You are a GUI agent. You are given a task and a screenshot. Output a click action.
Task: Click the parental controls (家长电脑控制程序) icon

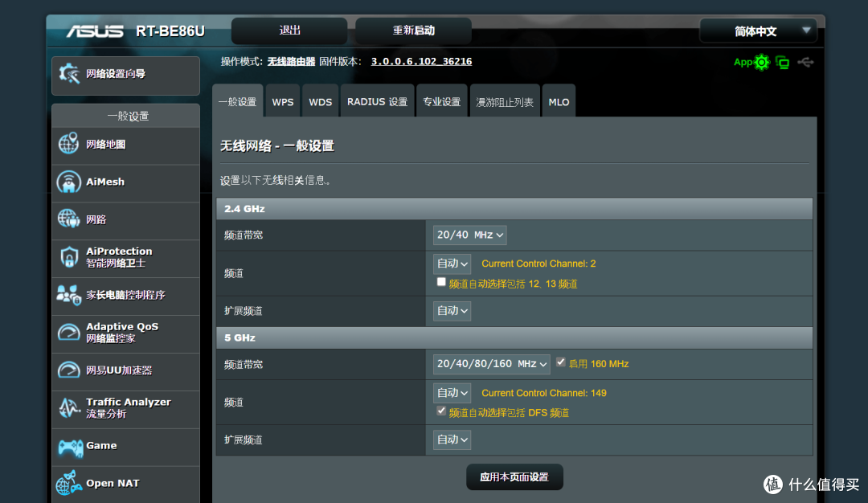point(68,294)
